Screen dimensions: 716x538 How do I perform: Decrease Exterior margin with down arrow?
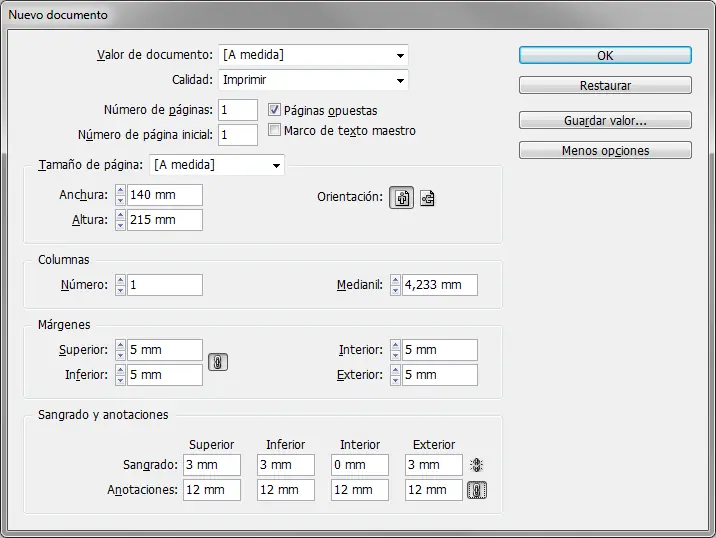point(395,380)
